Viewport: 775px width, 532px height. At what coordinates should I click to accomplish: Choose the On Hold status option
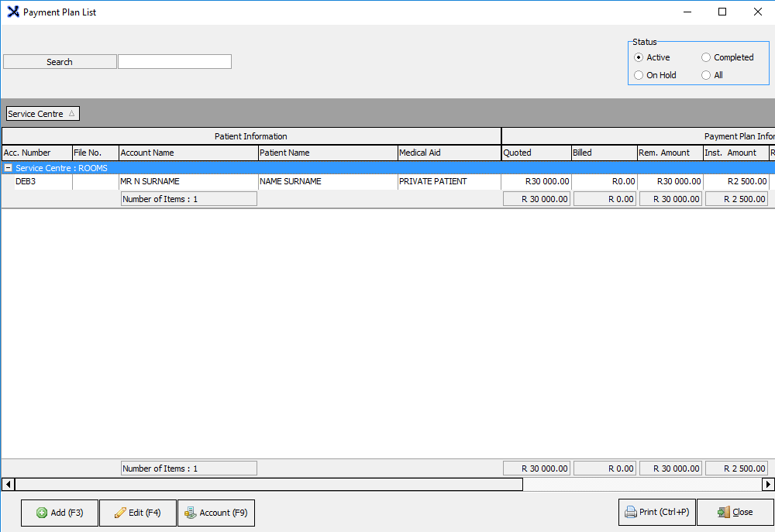(x=639, y=75)
